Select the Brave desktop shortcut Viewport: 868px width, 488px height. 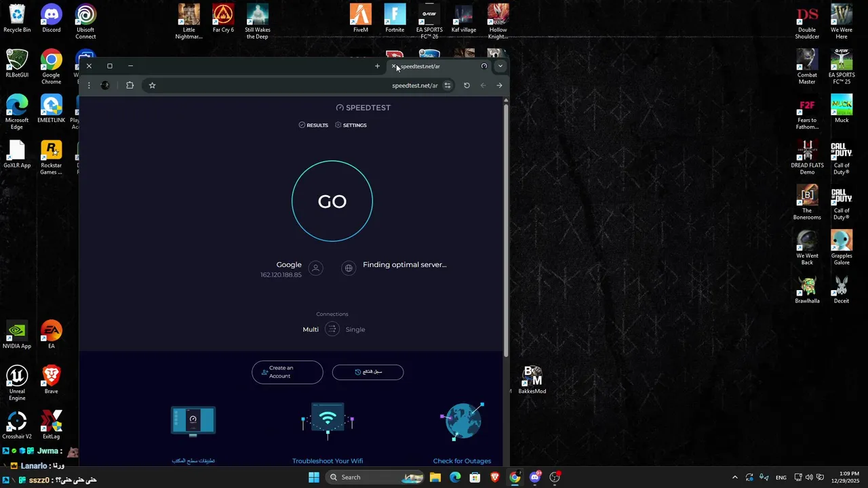52,380
